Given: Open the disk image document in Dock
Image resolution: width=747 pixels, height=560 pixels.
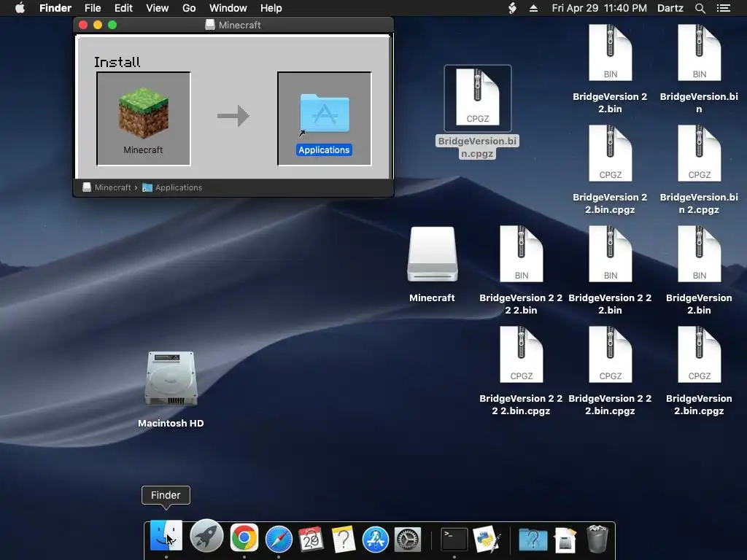Looking at the screenshot, I should click(x=565, y=539).
